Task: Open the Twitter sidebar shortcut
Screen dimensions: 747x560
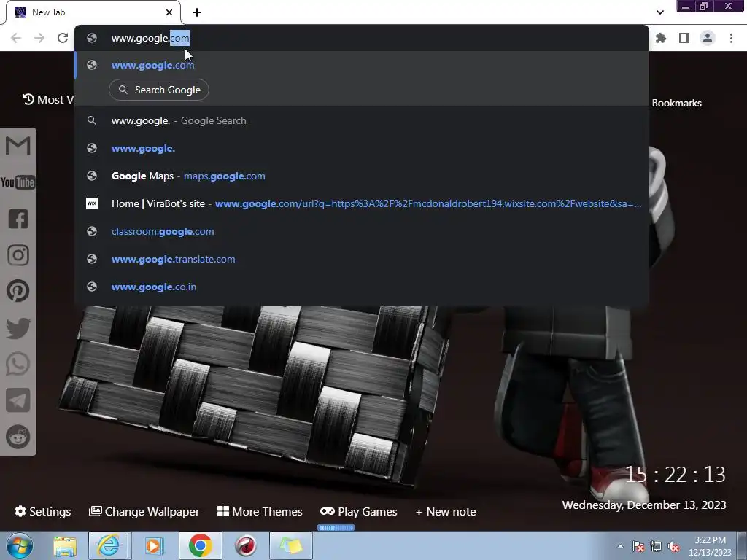Action: click(x=18, y=328)
